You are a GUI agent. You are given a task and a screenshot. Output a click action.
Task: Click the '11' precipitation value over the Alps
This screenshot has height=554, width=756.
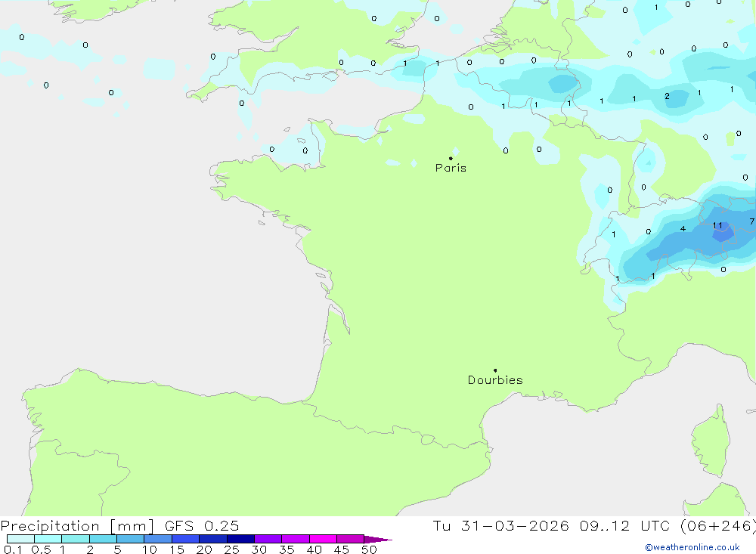tap(717, 225)
